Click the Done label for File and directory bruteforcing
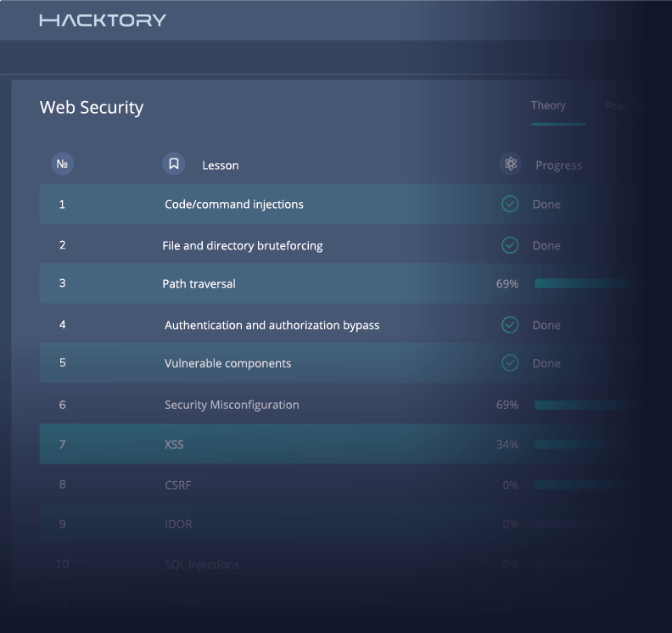The width and height of the screenshot is (672, 633). point(546,245)
